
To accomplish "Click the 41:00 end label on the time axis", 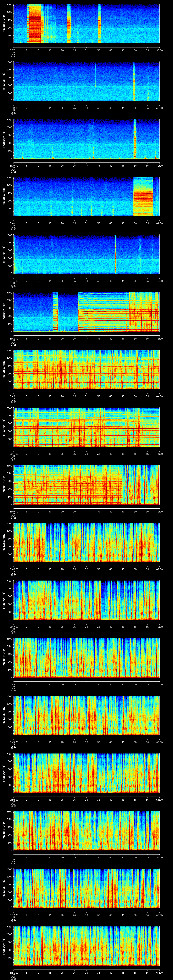I will (x=160, y=223).
